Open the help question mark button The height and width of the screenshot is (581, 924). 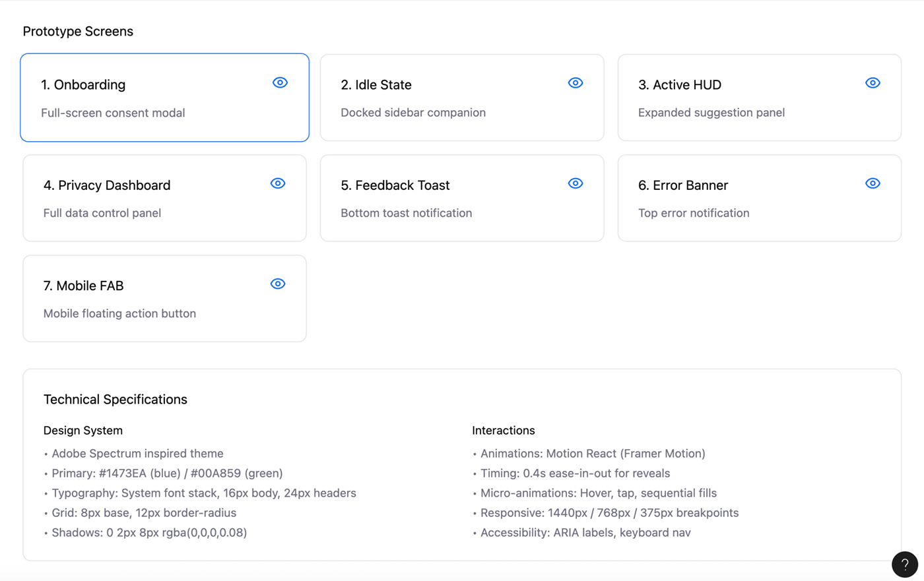tap(904, 565)
